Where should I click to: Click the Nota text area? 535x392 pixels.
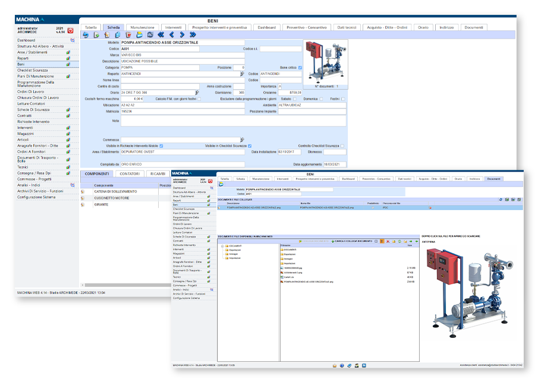(x=234, y=121)
